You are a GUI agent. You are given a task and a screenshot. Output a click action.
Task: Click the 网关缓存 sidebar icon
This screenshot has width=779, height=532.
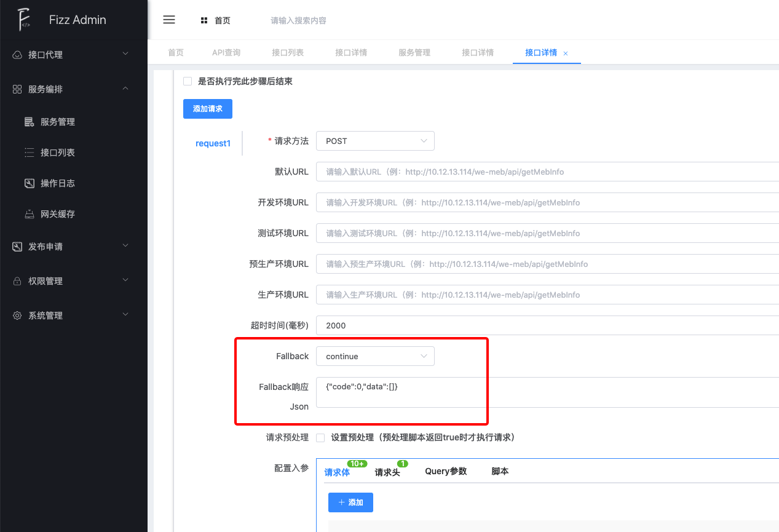tap(29, 214)
